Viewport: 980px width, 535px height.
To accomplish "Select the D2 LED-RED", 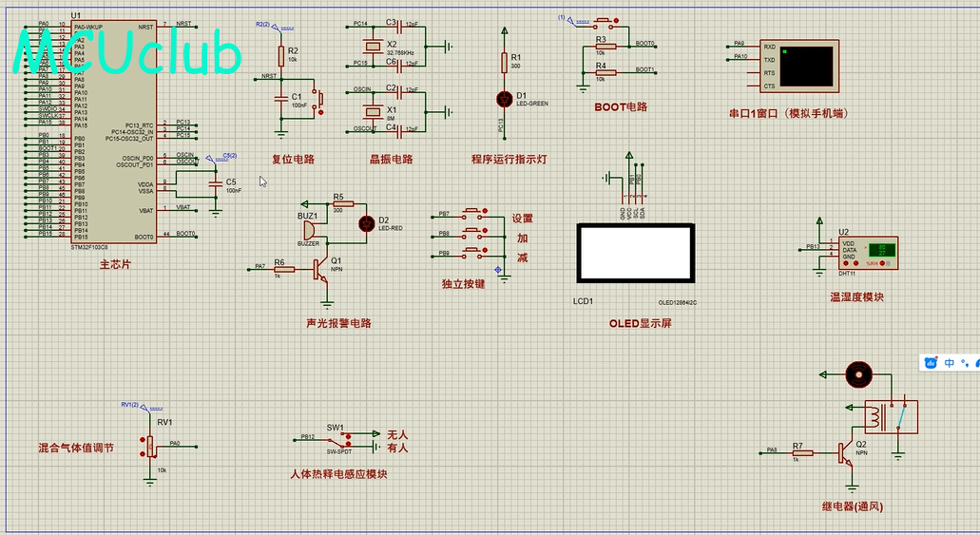I will point(367,223).
